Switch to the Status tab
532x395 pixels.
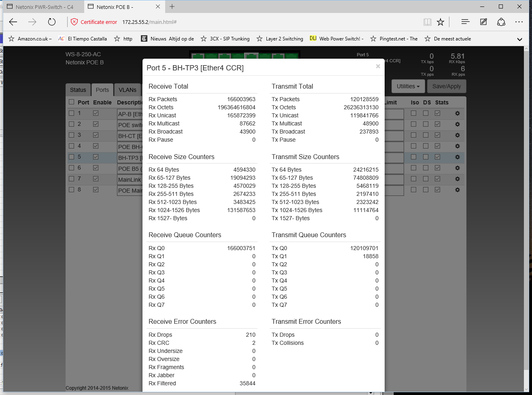(78, 90)
